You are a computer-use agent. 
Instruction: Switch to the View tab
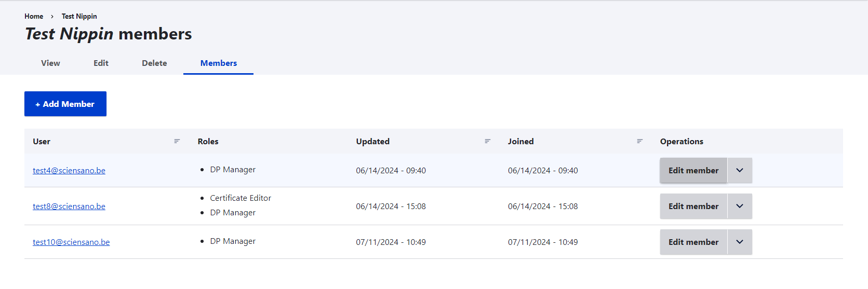[50, 63]
